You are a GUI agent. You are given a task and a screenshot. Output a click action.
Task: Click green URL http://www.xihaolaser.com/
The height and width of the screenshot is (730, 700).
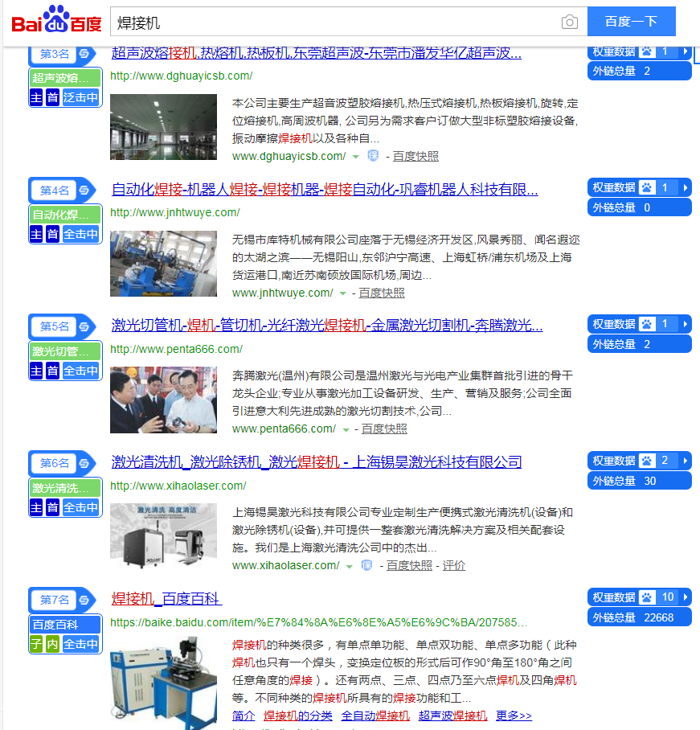[x=178, y=486]
